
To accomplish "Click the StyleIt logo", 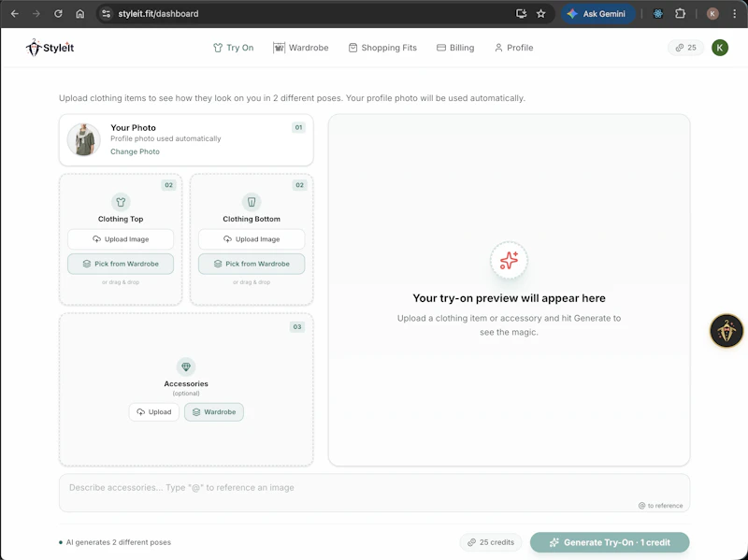I will tap(50, 48).
